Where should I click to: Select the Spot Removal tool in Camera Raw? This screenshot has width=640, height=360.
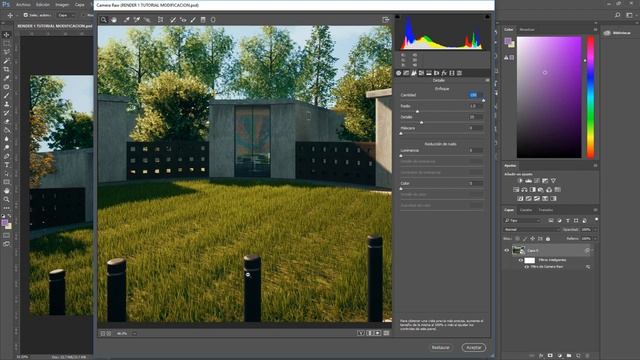point(173,20)
